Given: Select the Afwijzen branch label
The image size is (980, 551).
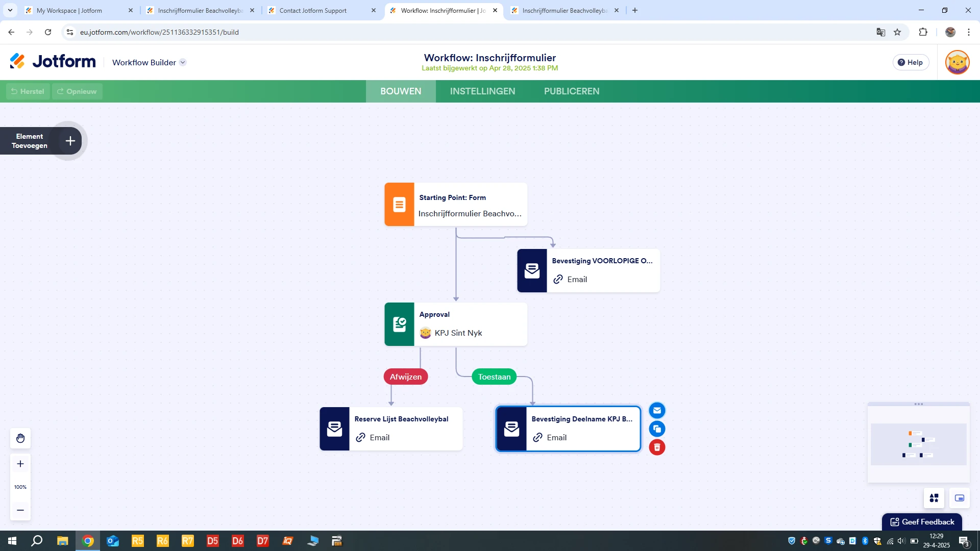Looking at the screenshot, I should pos(405,377).
